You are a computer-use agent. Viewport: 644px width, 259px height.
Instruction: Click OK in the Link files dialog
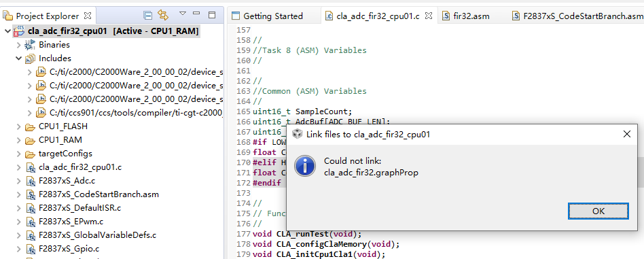tap(598, 211)
